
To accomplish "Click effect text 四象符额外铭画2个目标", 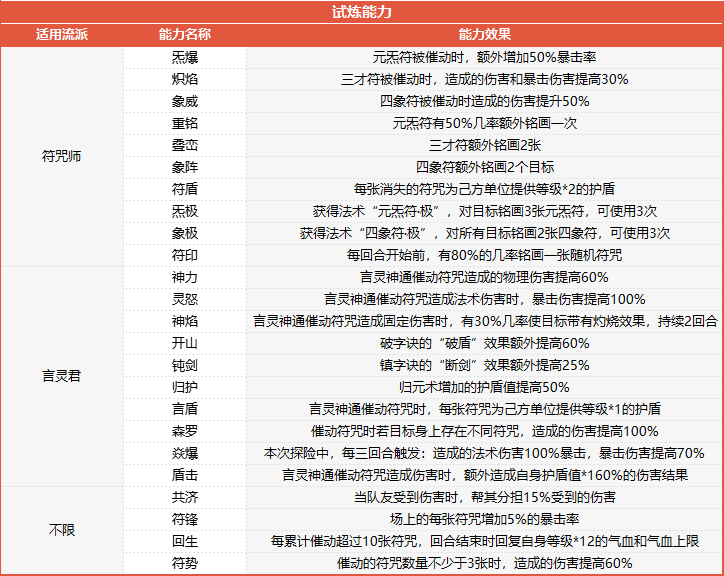I will click(484, 167).
